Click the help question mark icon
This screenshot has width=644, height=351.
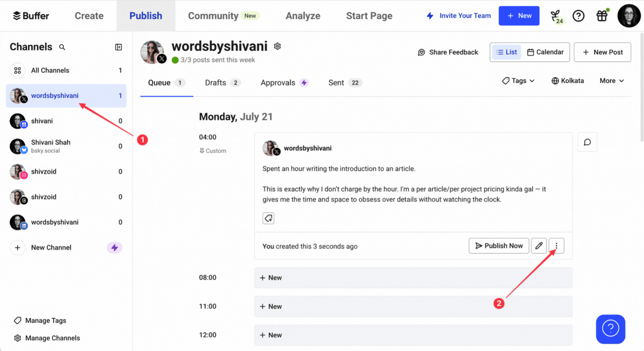(x=579, y=16)
